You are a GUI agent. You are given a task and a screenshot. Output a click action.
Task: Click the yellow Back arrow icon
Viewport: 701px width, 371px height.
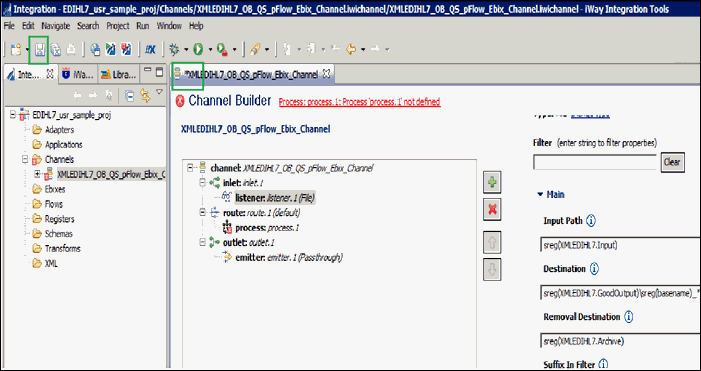pyautogui.click(x=351, y=50)
